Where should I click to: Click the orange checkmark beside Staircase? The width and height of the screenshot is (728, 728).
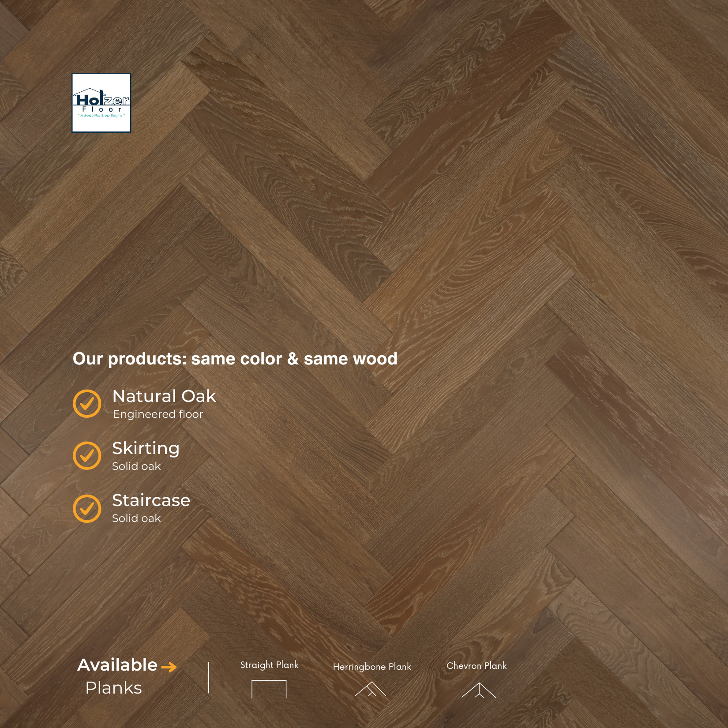(x=87, y=508)
